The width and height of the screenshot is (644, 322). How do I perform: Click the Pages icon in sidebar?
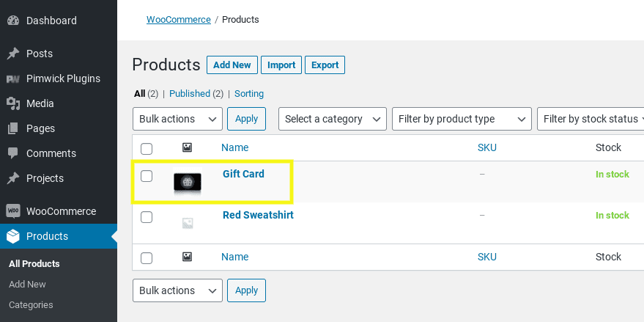[x=12, y=128]
